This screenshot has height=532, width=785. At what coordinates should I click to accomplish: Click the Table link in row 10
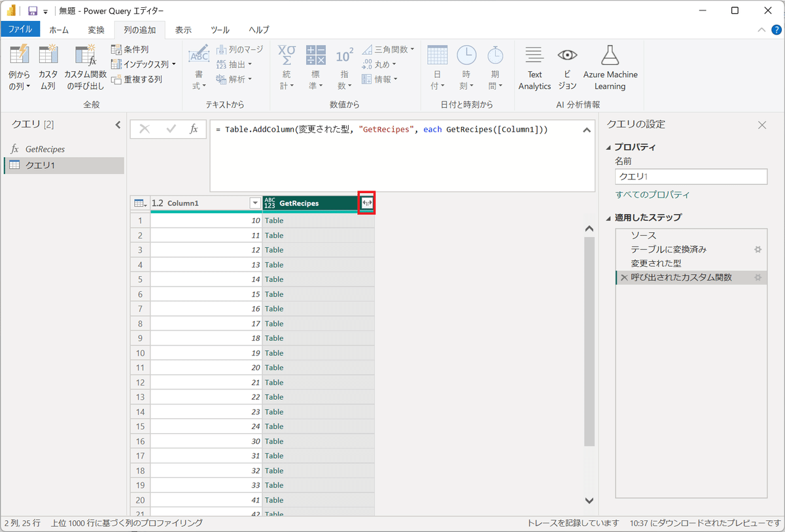(x=274, y=353)
